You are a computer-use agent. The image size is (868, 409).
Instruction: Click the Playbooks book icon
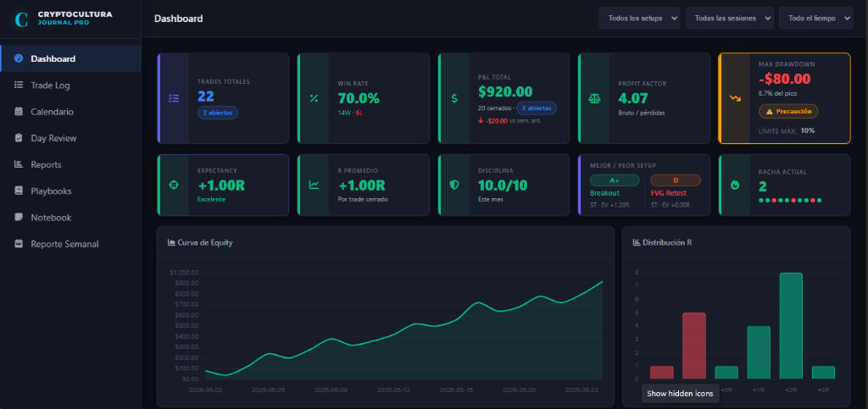click(19, 191)
